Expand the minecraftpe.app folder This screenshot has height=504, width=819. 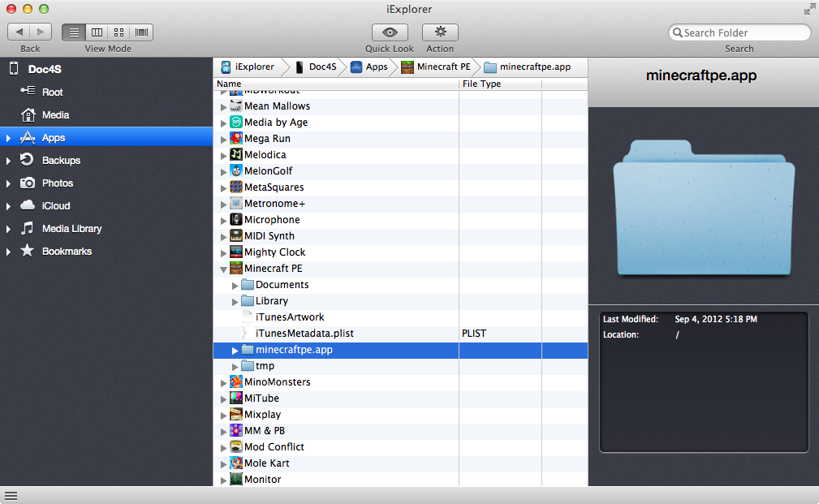(235, 350)
